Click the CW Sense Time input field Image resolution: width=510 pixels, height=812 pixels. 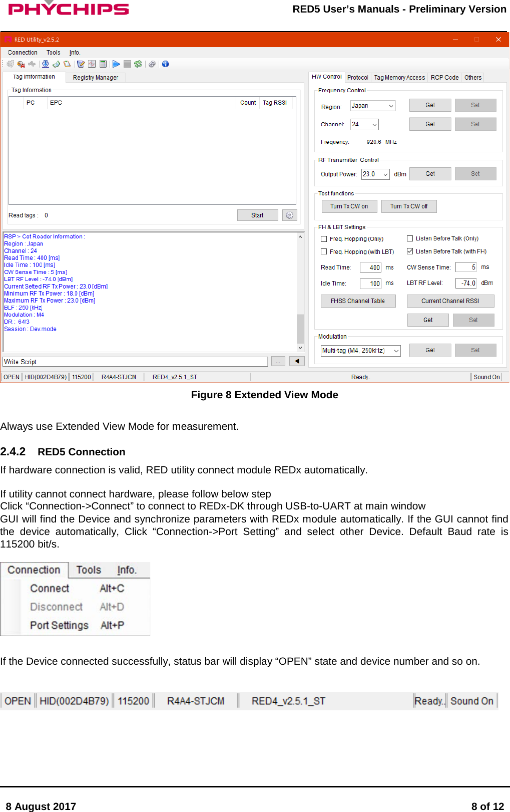click(466, 267)
